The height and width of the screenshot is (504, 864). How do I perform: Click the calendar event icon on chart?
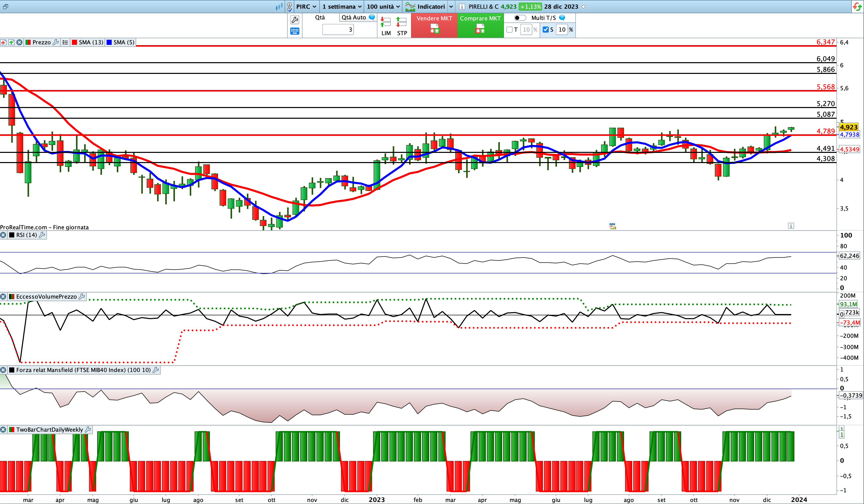pyautogui.click(x=613, y=226)
